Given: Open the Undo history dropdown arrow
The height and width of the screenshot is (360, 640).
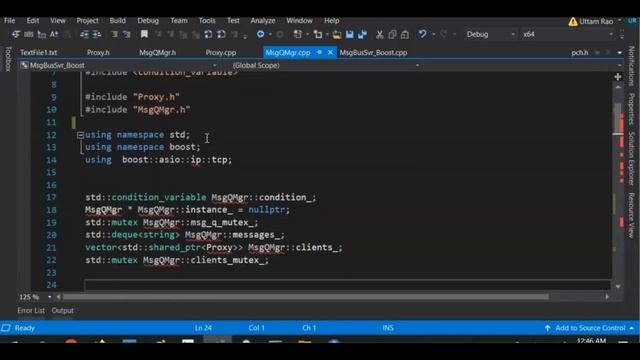Looking at the screenshot, I should pyautogui.click(x=433, y=35).
